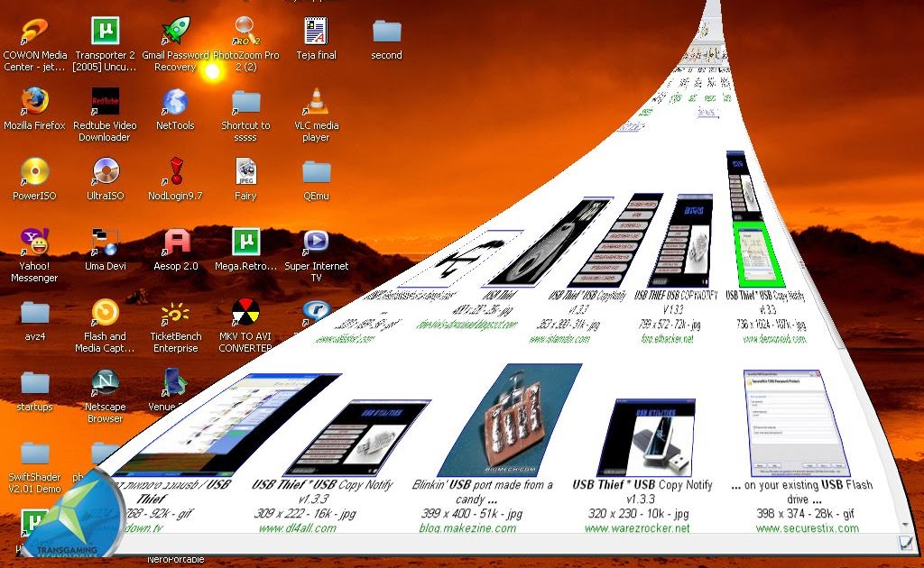Launch the Yahoo! Messenger icon
Screen dimensions: 924x568
pyautogui.click(x=34, y=242)
